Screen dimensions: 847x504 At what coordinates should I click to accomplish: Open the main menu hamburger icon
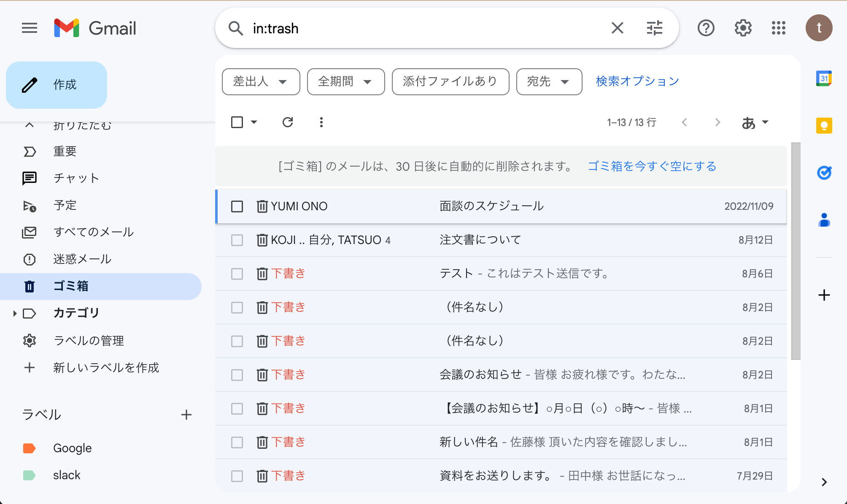pos(30,28)
